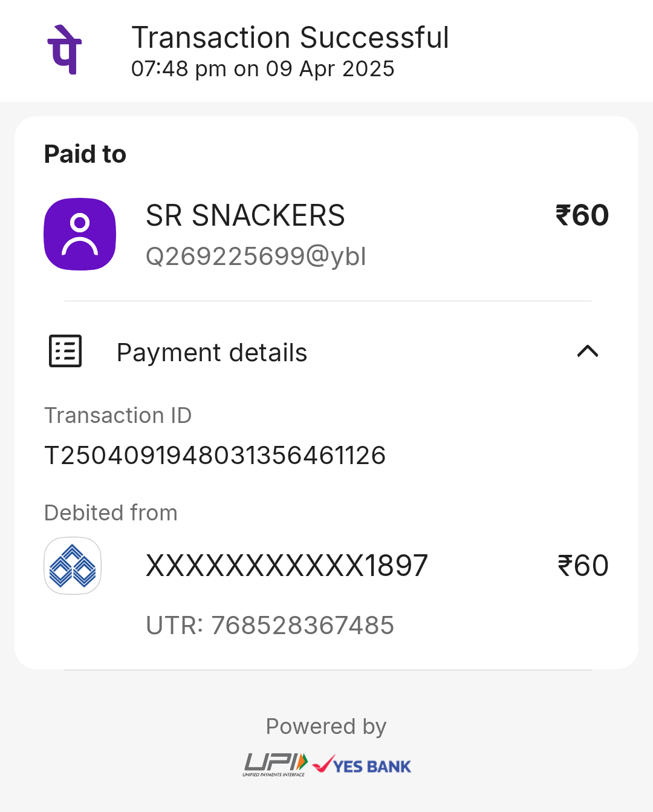Tap the Q269225699@ybl UPI ID
This screenshot has height=812, width=653.
(256, 256)
